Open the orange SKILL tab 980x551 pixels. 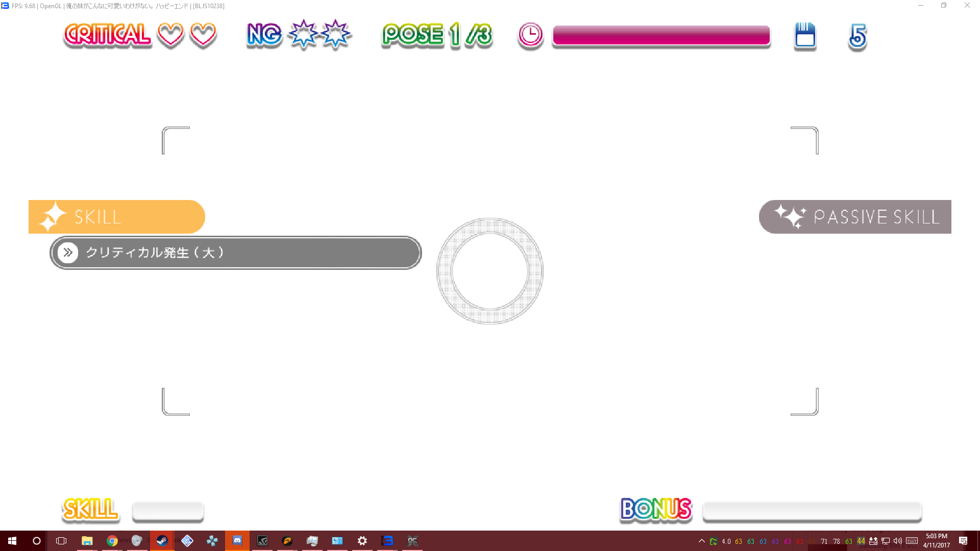pyautogui.click(x=116, y=217)
